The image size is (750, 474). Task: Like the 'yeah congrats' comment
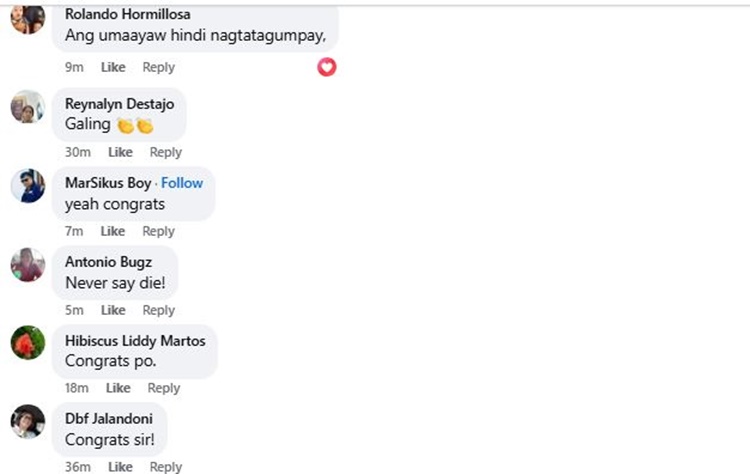pyautogui.click(x=113, y=231)
